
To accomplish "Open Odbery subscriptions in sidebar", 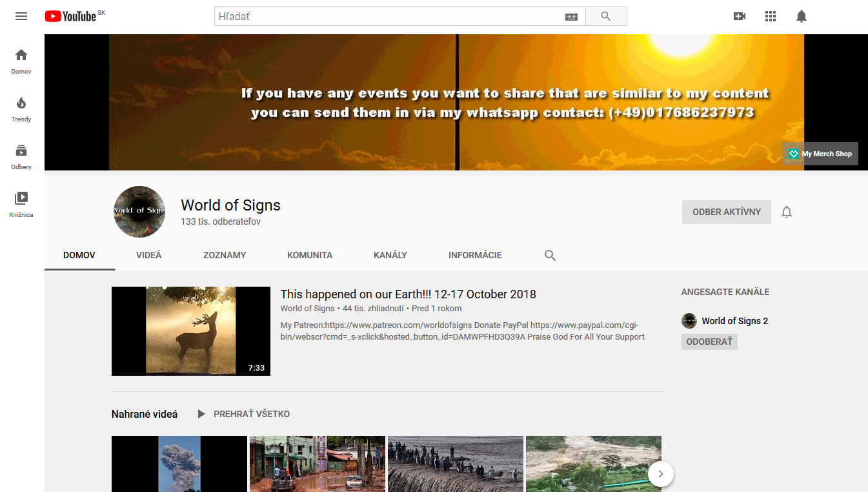I will [21, 157].
